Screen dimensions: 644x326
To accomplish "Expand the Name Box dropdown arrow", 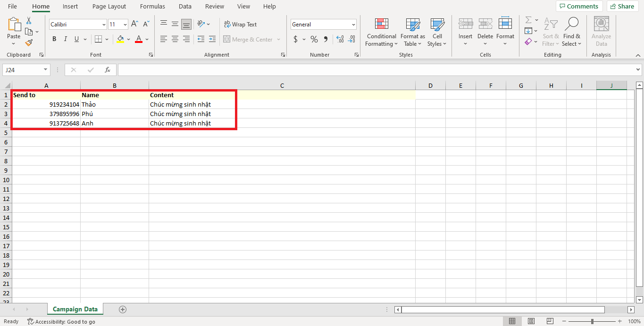I will pos(46,70).
